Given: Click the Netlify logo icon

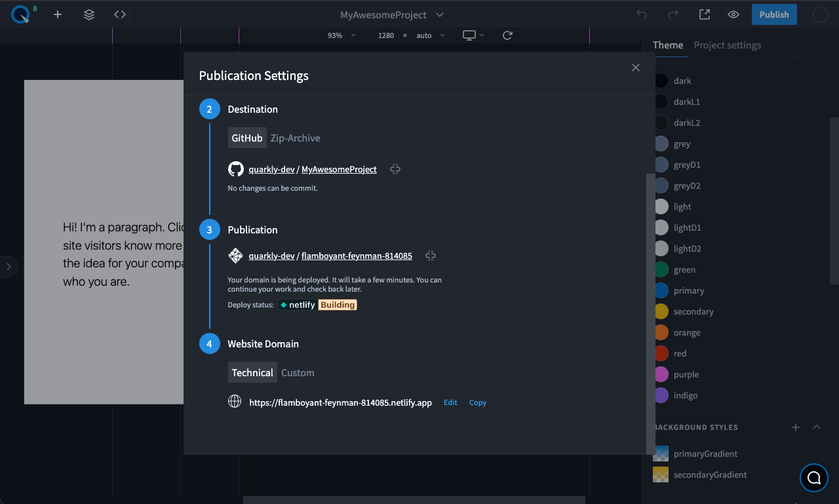Looking at the screenshot, I should (236, 256).
